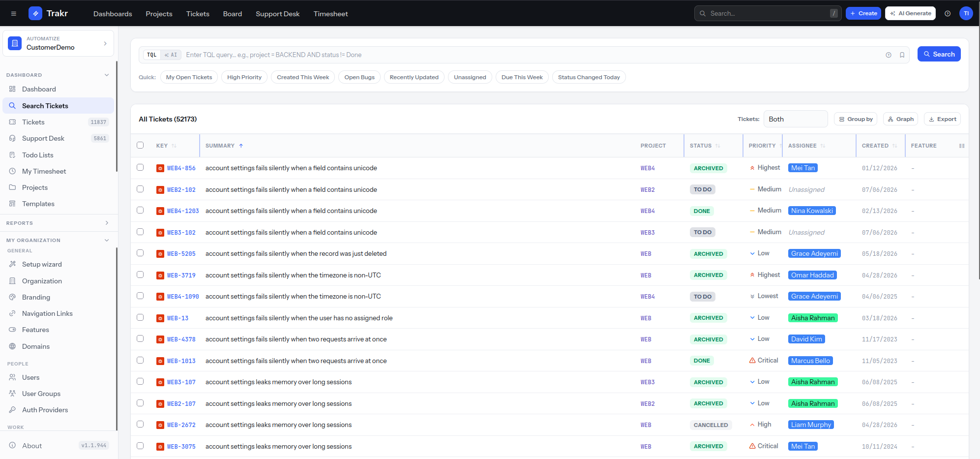The width and height of the screenshot is (980, 459).
Task: Click the blue Search button
Action: 939,54
